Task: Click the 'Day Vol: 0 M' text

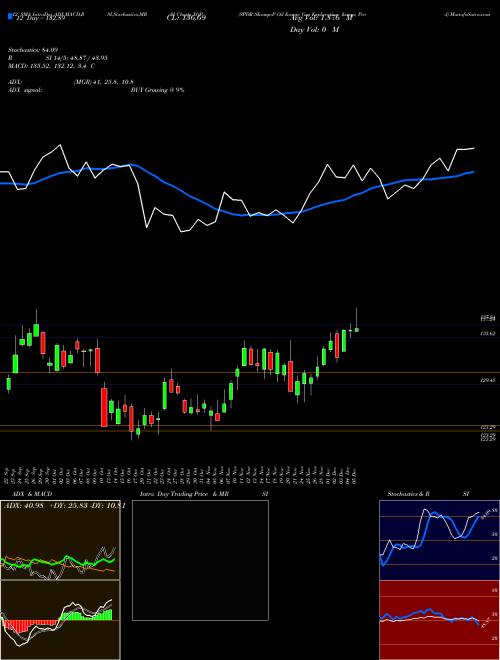Action: tap(314, 30)
